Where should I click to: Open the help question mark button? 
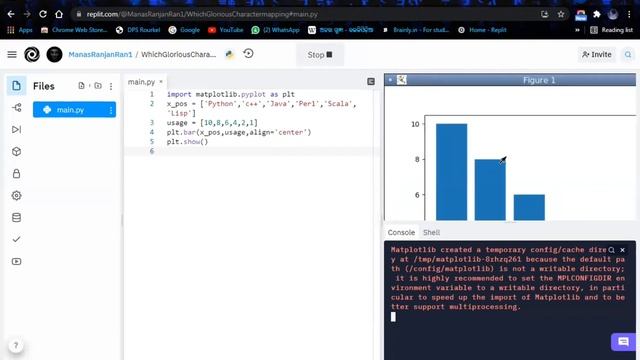(x=16, y=346)
